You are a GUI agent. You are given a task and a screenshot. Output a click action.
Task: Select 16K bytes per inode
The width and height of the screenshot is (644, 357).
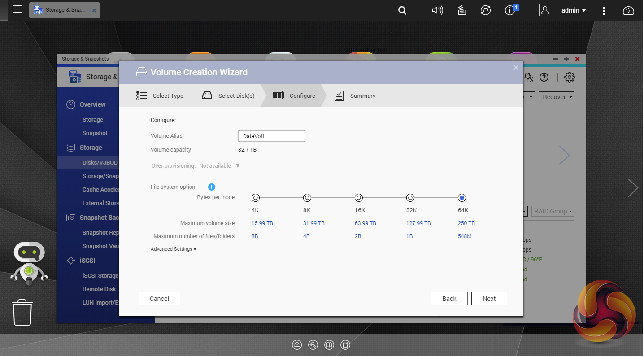click(358, 198)
